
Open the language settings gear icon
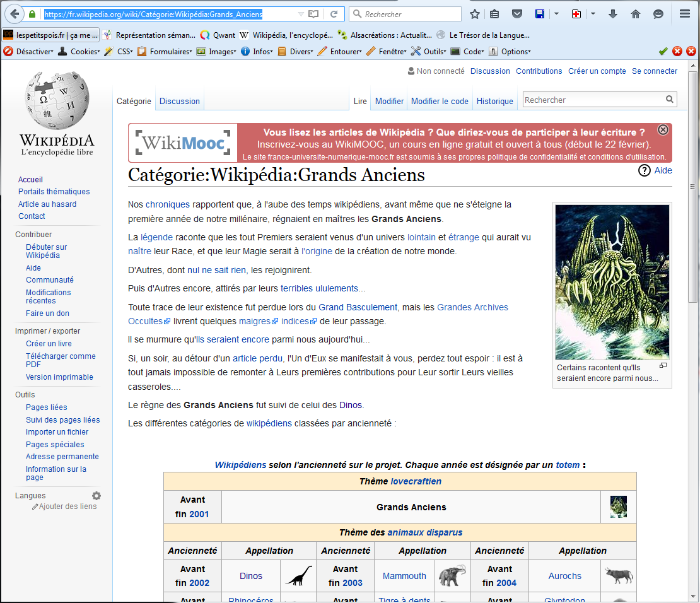(96, 496)
